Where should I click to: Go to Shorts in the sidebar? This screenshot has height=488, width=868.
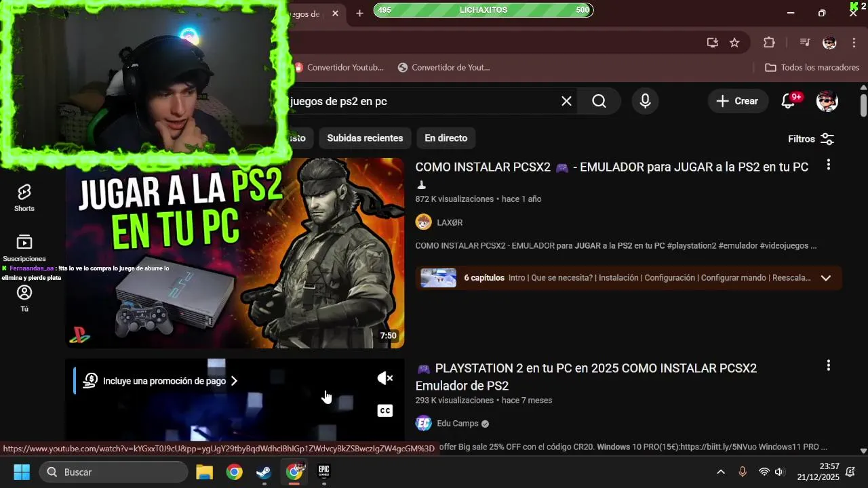[24, 198]
